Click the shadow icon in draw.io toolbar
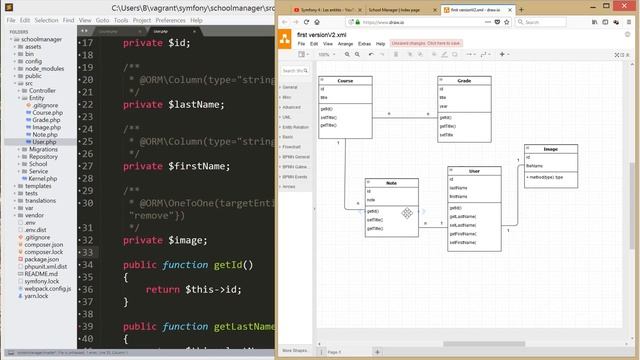This screenshot has width=640, height=360. point(455,54)
